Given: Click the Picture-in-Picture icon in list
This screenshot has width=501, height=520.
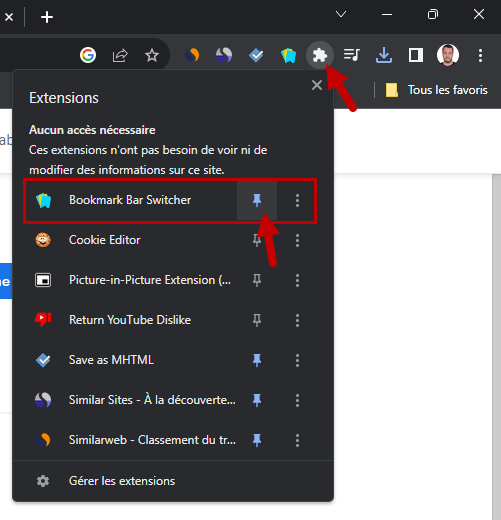Looking at the screenshot, I should click(43, 280).
